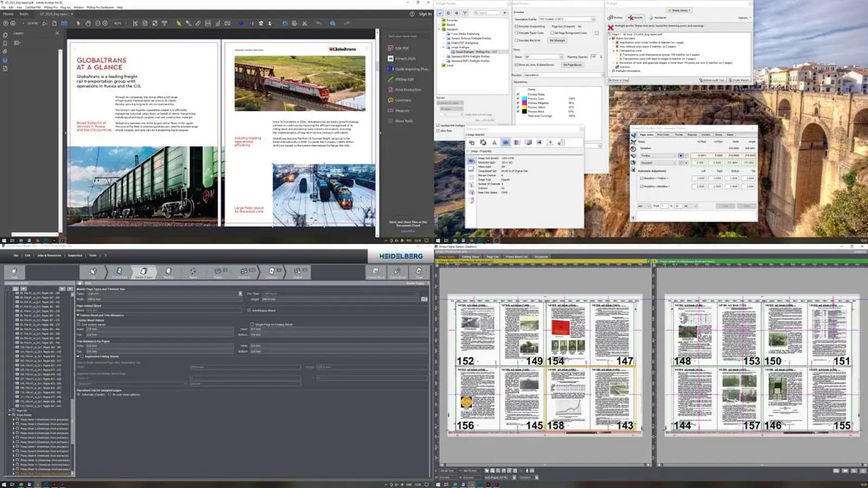Viewport: 868px width, 488px height.
Task: Click the Process Magenta color swatch
Action: (x=525, y=103)
